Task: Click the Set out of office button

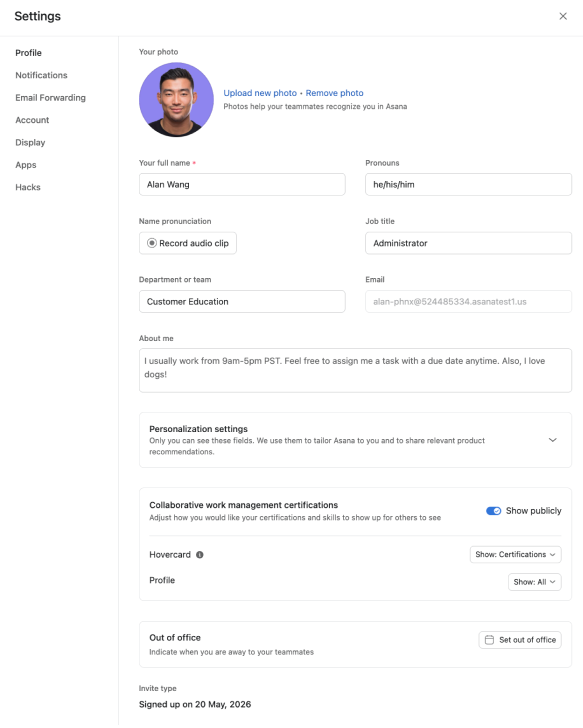Action: (x=520, y=640)
